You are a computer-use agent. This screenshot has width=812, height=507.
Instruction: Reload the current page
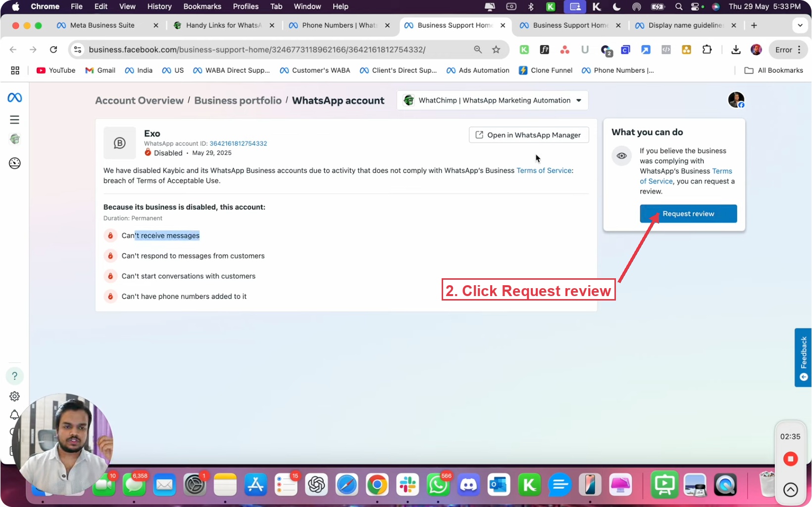(x=53, y=50)
